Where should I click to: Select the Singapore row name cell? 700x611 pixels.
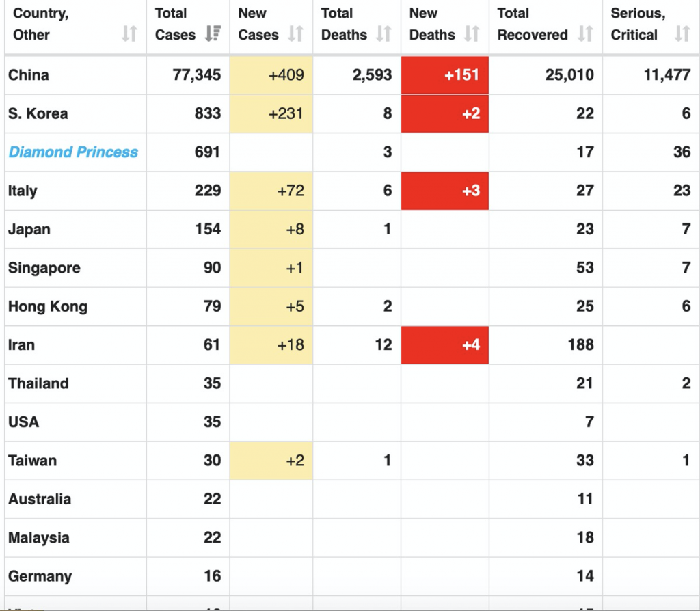44,268
